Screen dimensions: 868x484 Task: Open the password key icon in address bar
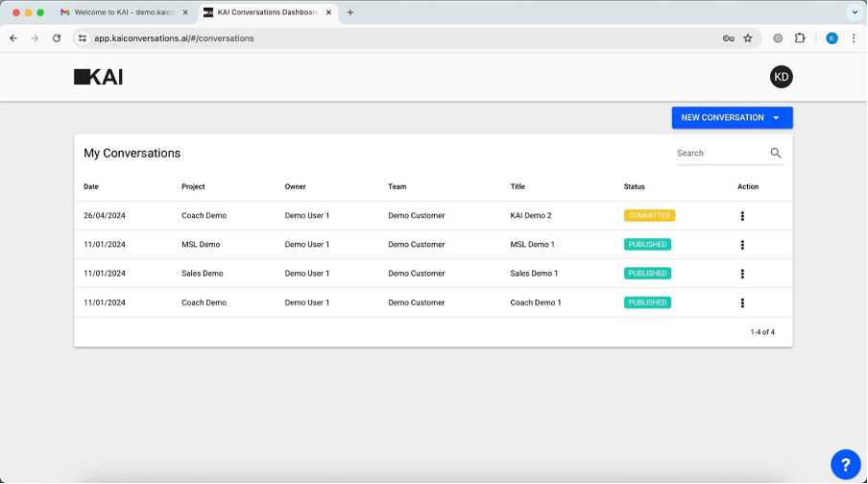pyautogui.click(x=729, y=38)
